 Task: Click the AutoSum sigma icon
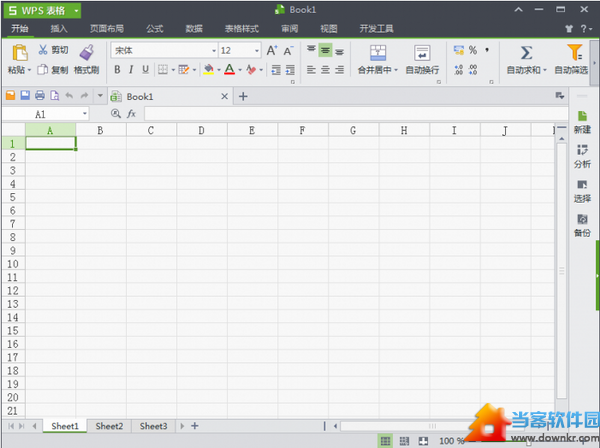pyautogui.click(x=527, y=53)
